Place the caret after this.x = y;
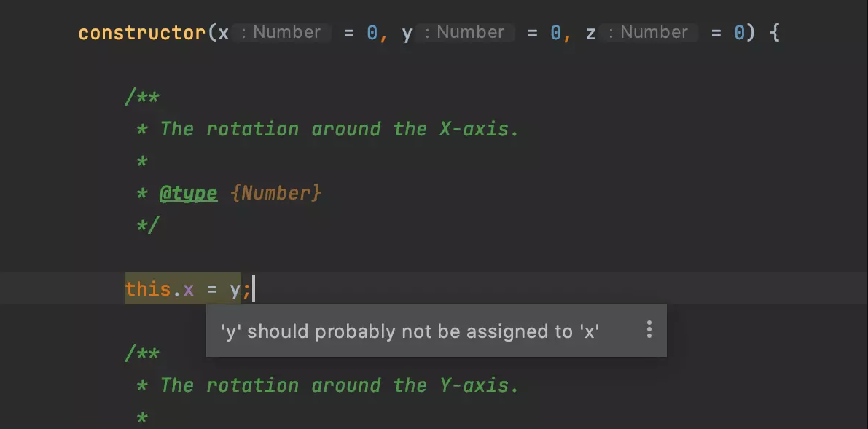Viewport: 868px width, 429px height. click(x=253, y=288)
